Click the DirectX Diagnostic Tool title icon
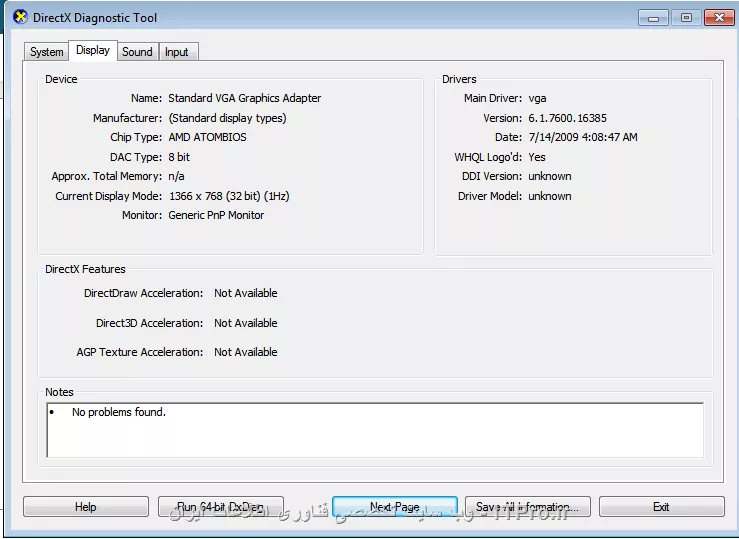Viewport: 739px width, 539px height. (20, 17)
